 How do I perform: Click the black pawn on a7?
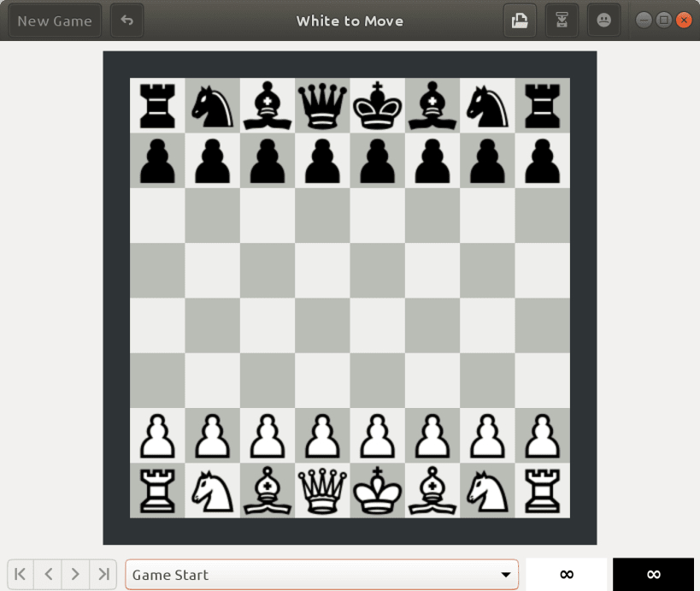(157, 161)
